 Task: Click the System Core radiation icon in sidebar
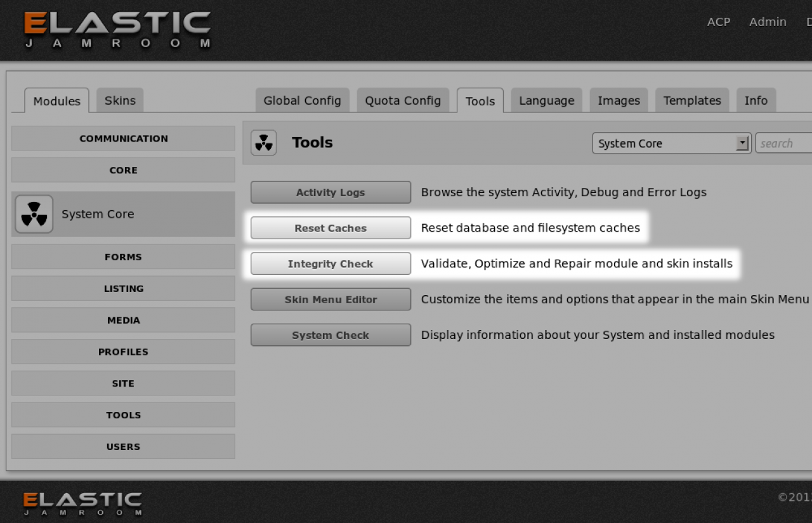coord(34,215)
